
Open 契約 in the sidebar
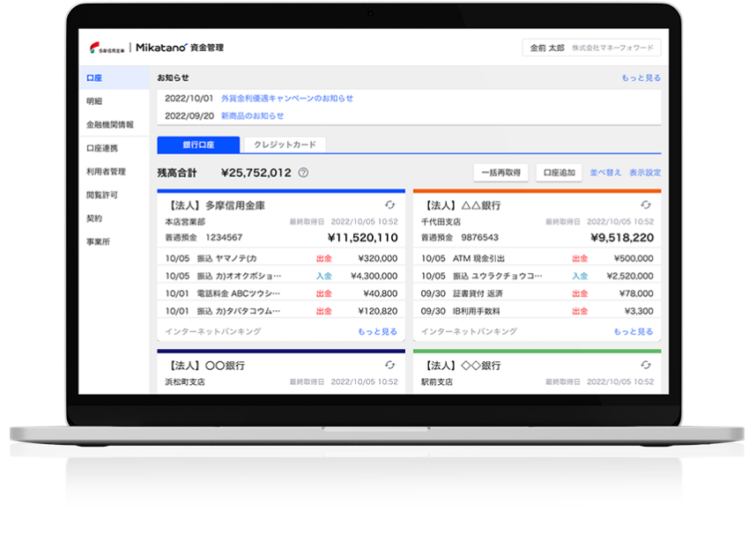click(115, 218)
